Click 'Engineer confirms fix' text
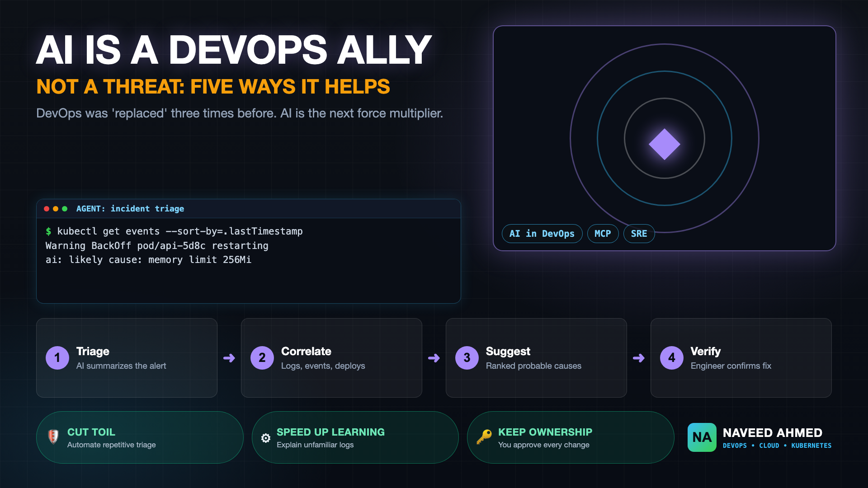 (731, 366)
